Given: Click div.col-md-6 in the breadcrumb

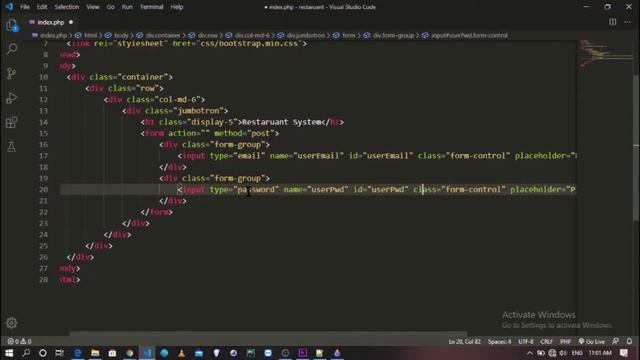Looking at the screenshot, I should click(x=252, y=36).
